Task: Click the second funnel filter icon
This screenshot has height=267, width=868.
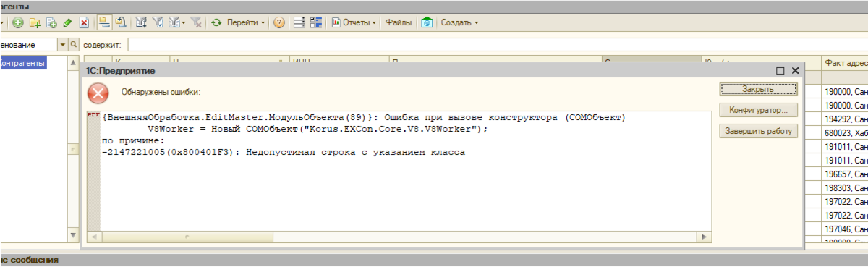Action: (x=158, y=22)
